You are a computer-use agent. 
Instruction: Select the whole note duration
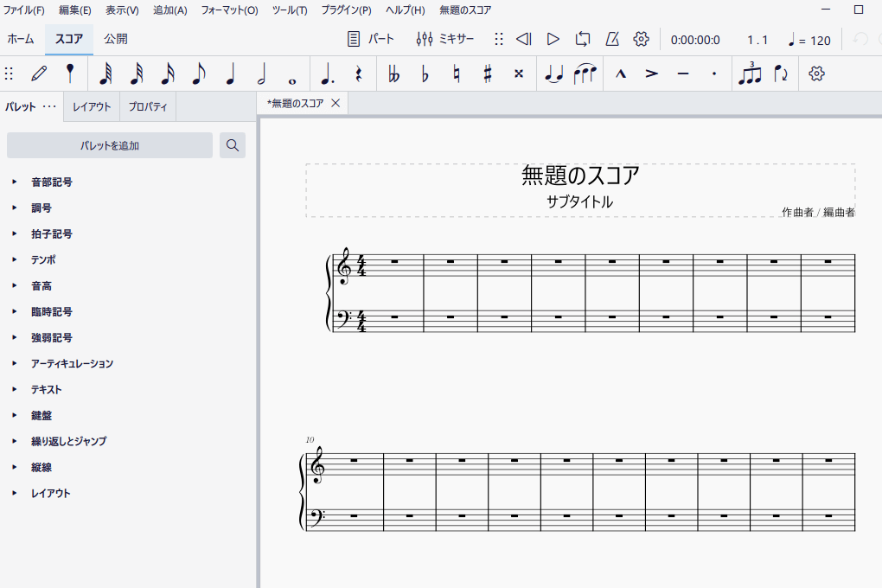(x=292, y=74)
